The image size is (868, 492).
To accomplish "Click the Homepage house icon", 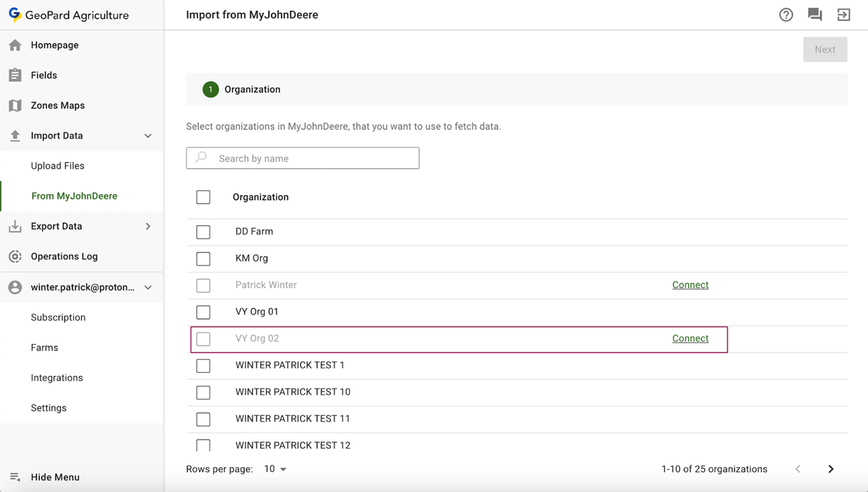I will tap(15, 45).
